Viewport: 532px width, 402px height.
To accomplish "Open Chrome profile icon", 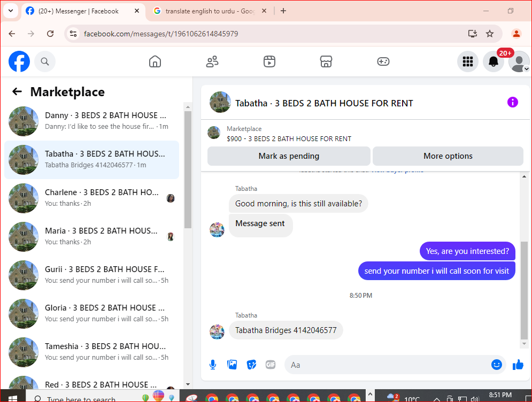I will pyautogui.click(x=516, y=34).
